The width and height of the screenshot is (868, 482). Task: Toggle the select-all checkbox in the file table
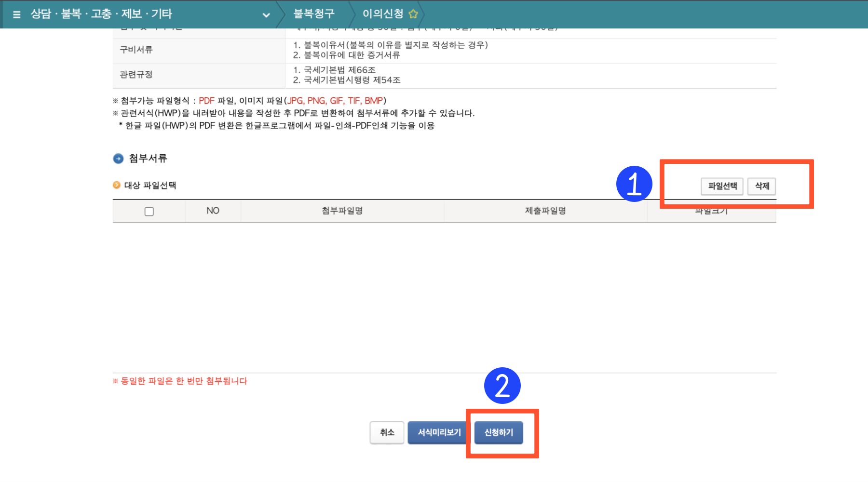click(x=149, y=211)
